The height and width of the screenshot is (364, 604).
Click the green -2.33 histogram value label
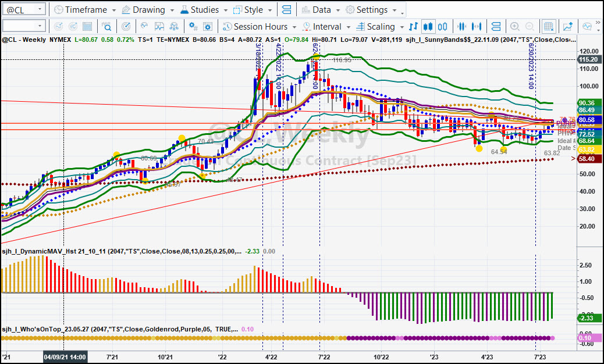[x=589, y=318]
